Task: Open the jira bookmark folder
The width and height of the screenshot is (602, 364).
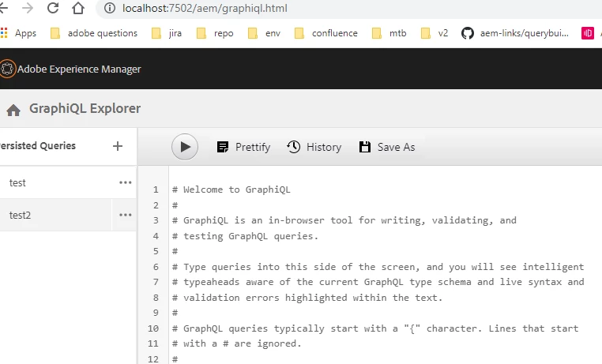Action: click(x=167, y=33)
